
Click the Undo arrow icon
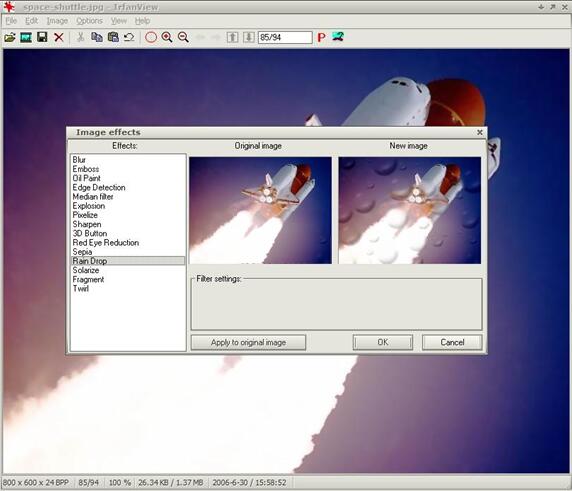tap(129, 37)
